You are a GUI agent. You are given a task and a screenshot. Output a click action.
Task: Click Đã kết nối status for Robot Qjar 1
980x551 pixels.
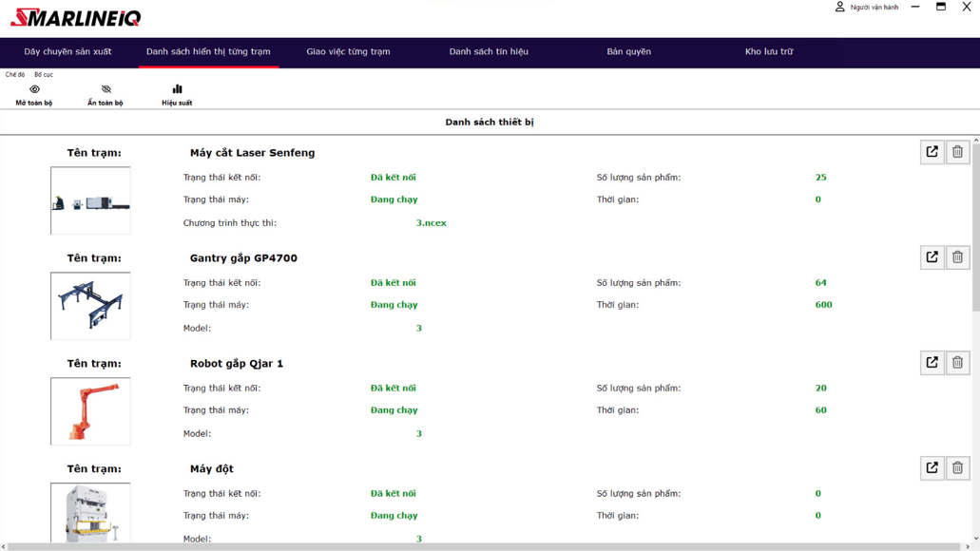pyautogui.click(x=394, y=388)
